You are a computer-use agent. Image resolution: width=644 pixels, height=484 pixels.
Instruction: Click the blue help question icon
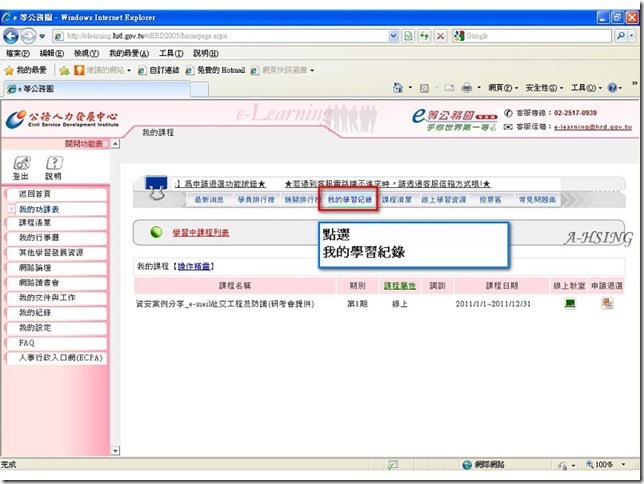pyautogui.click(x=612, y=88)
